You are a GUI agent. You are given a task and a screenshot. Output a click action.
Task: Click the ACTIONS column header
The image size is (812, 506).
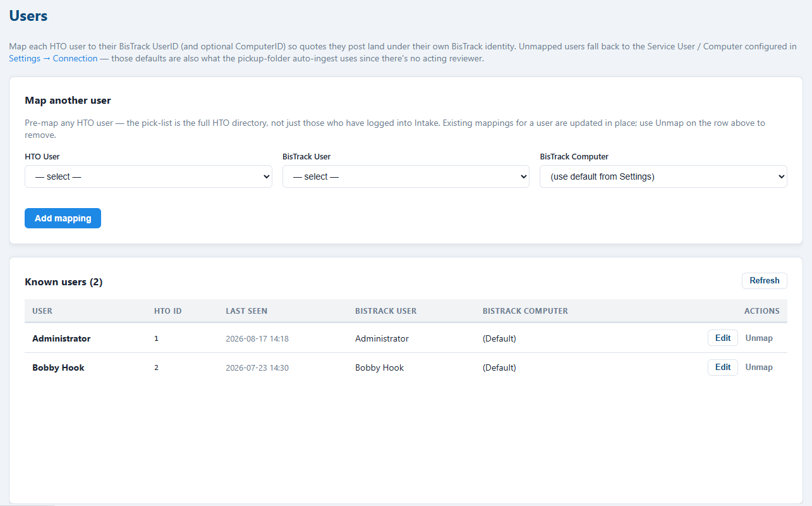(x=761, y=311)
